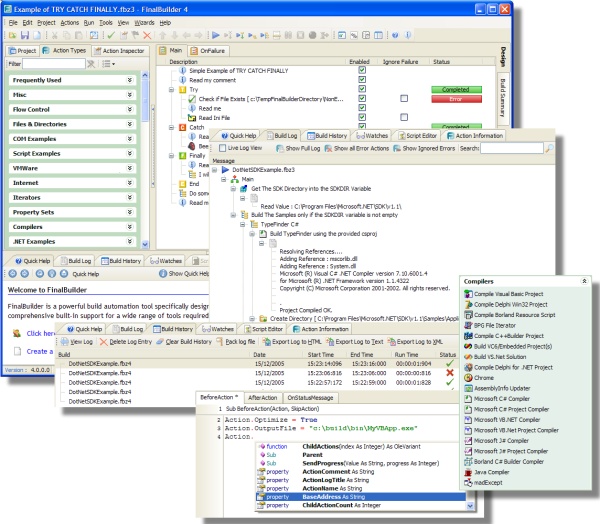
Task: Click the Search field in Build Log
Action: (512, 149)
